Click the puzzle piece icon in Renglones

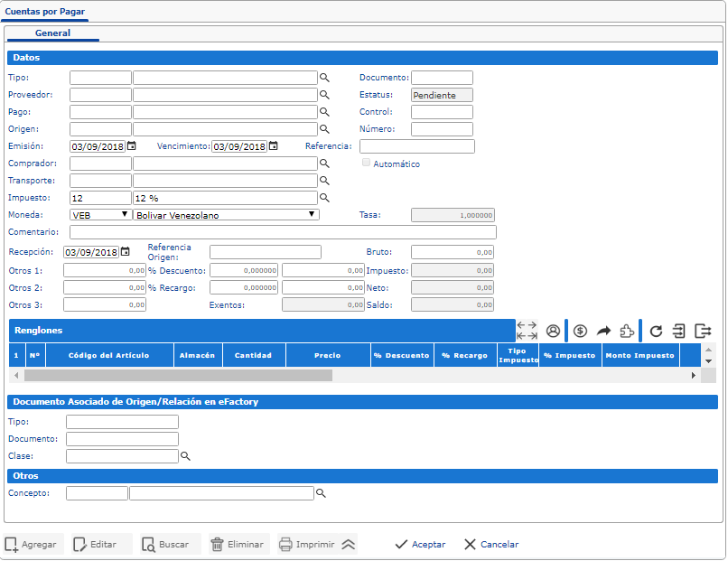(627, 331)
